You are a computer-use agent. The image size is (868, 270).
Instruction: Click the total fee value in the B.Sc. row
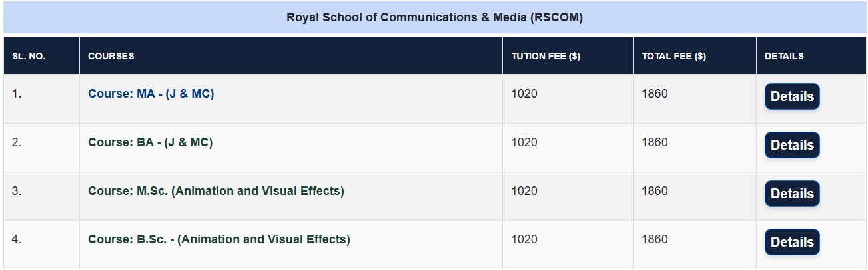coord(654,240)
